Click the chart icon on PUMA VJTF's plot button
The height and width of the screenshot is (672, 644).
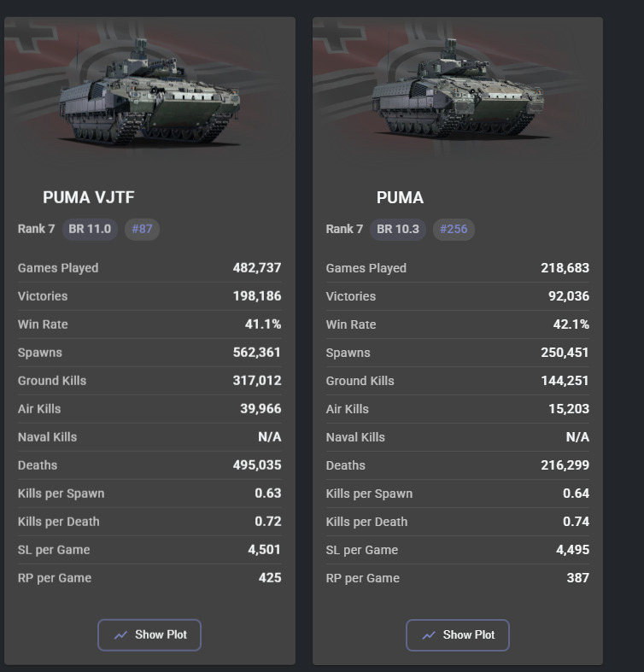pos(120,635)
